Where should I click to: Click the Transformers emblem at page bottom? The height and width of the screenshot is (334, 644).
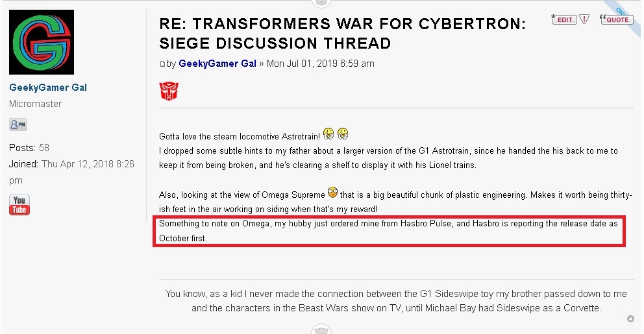322,329
